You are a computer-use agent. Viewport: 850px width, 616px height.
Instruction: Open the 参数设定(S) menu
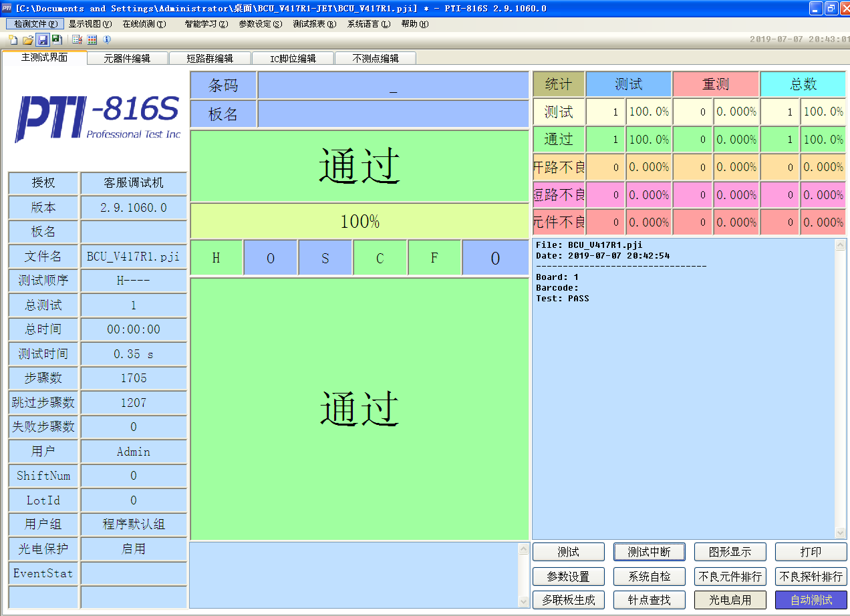261,24
